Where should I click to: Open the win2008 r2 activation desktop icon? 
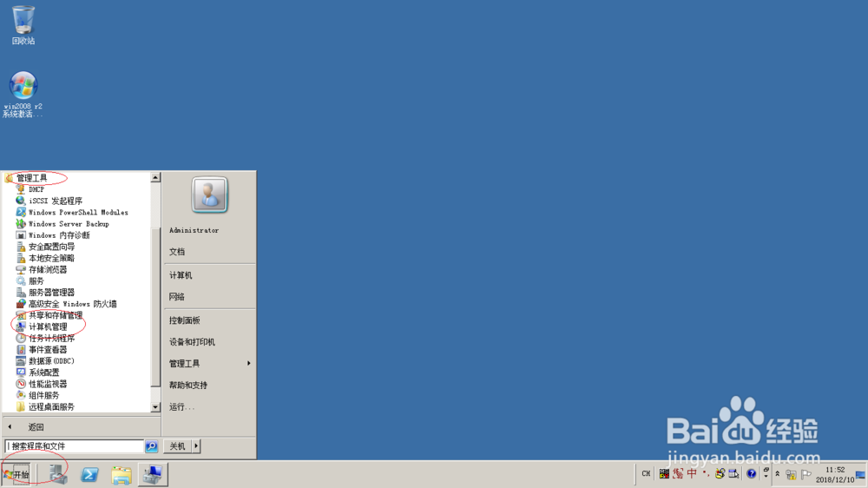pos(23,94)
